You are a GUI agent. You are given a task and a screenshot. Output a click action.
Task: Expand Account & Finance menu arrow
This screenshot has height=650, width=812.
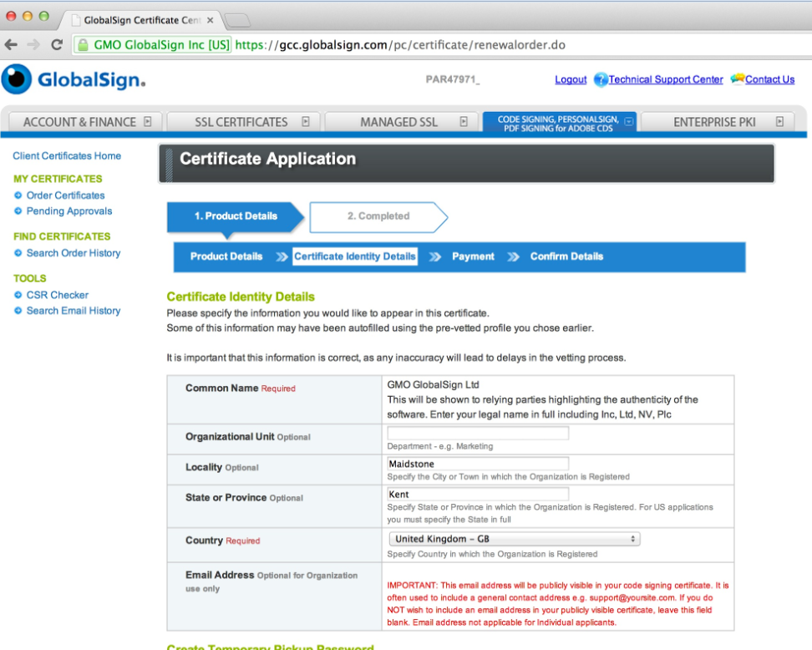click(148, 122)
